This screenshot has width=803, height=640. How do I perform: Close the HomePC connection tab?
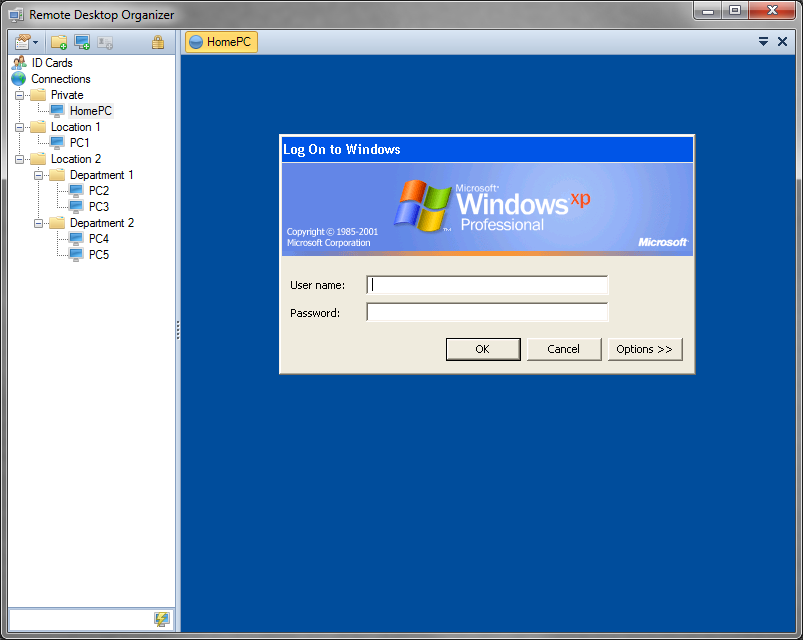click(x=782, y=42)
